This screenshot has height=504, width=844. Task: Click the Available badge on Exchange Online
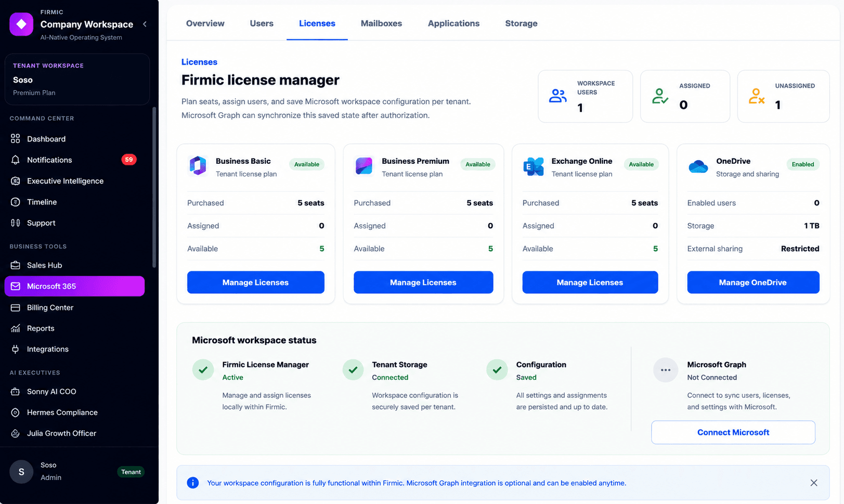coord(641,164)
